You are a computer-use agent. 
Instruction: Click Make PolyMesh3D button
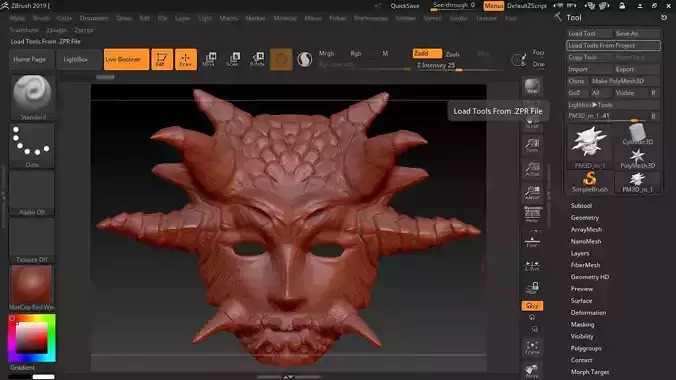[624, 81]
